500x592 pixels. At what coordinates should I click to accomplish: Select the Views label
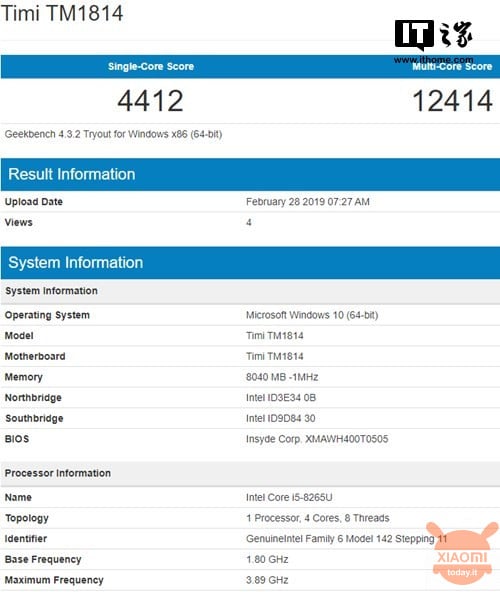(19, 222)
